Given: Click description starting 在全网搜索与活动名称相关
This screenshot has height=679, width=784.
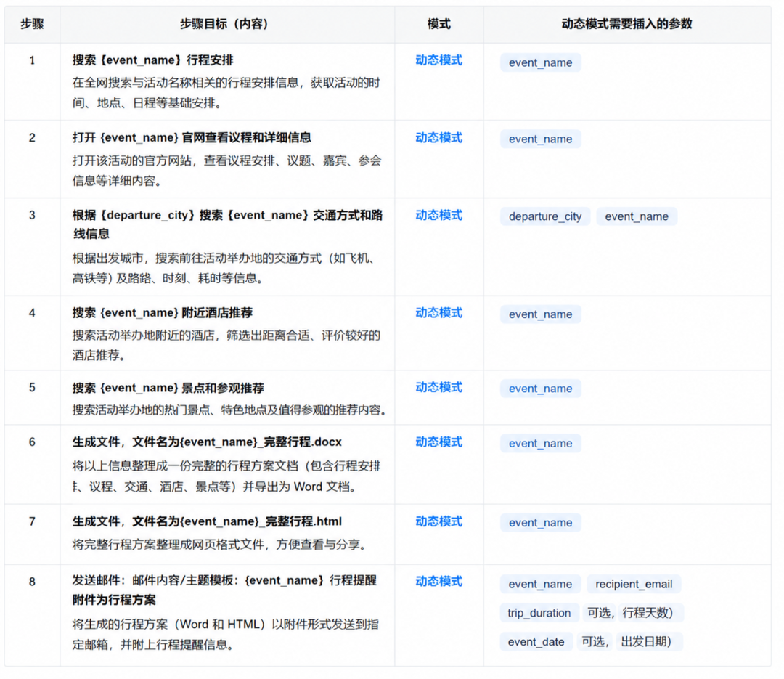Looking at the screenshot, I should [x=226, y=92].
